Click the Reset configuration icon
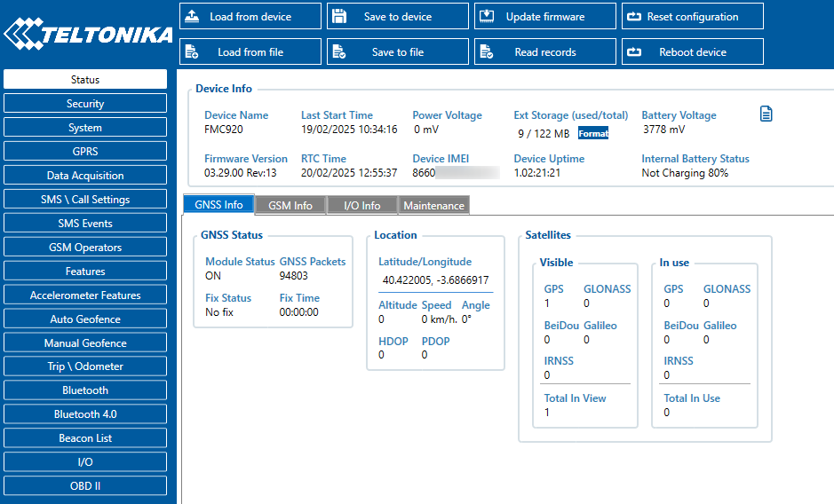 [x=634, y=17]
